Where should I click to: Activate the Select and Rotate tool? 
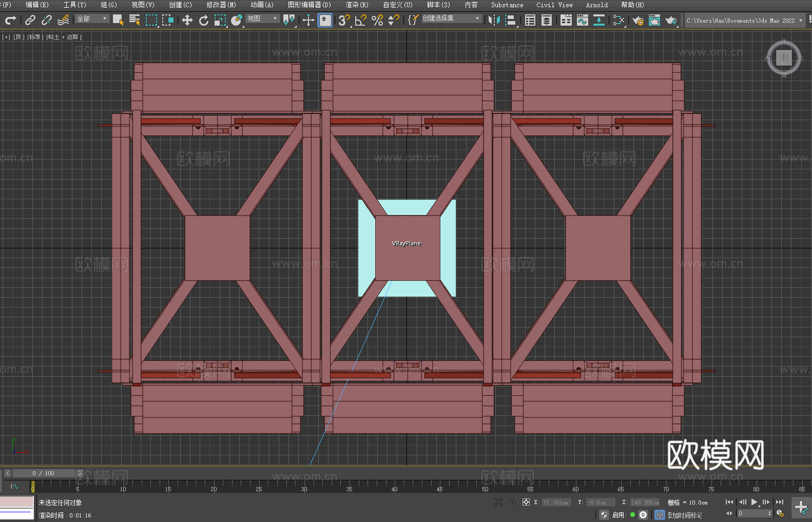(204, 20)
